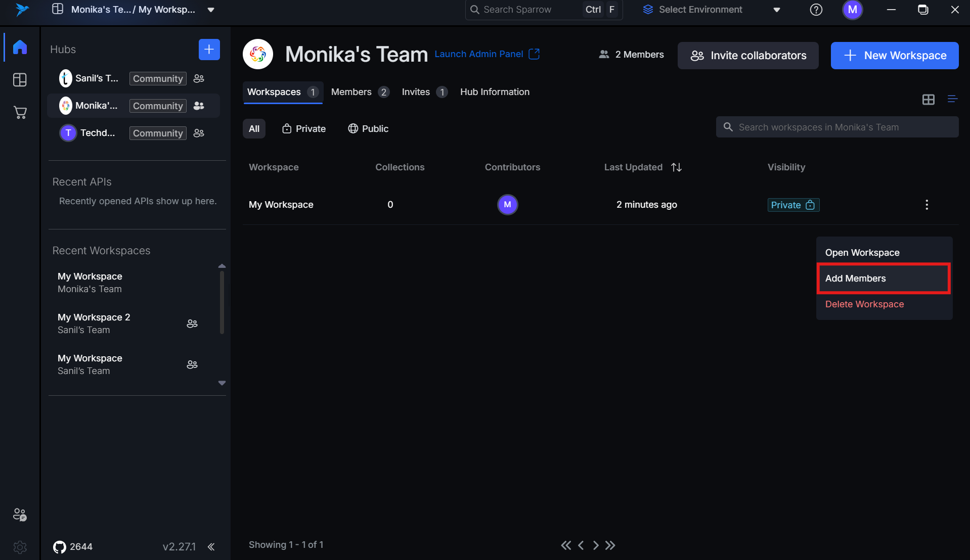Open Select Environment dropdown
Image resolution: width=970 pixels, height=560 pixels.
[712, 10]
